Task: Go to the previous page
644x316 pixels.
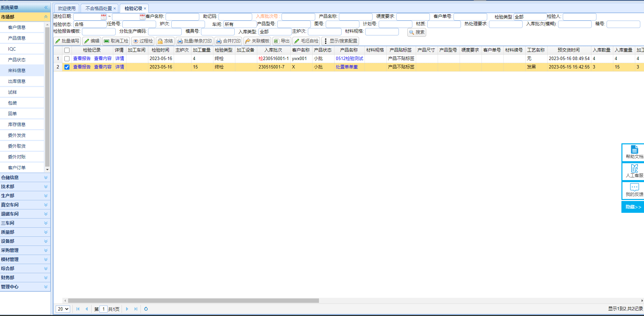Action: point(87,309)
